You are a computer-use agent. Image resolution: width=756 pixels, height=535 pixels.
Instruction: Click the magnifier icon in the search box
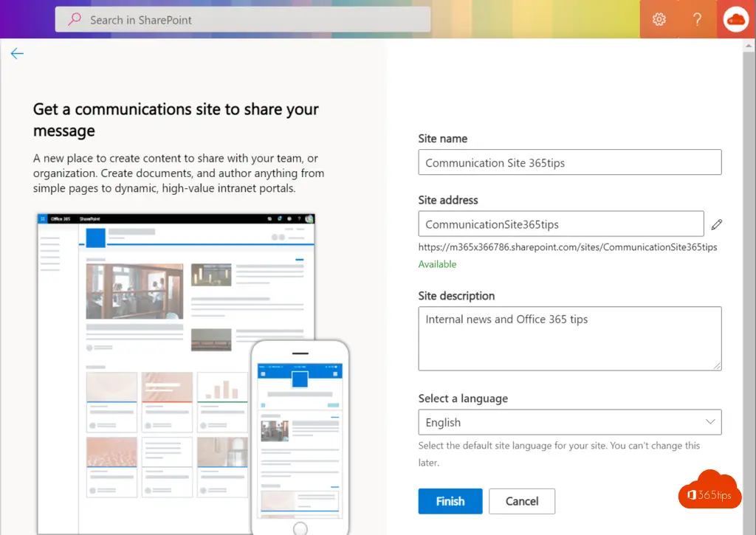75,19
